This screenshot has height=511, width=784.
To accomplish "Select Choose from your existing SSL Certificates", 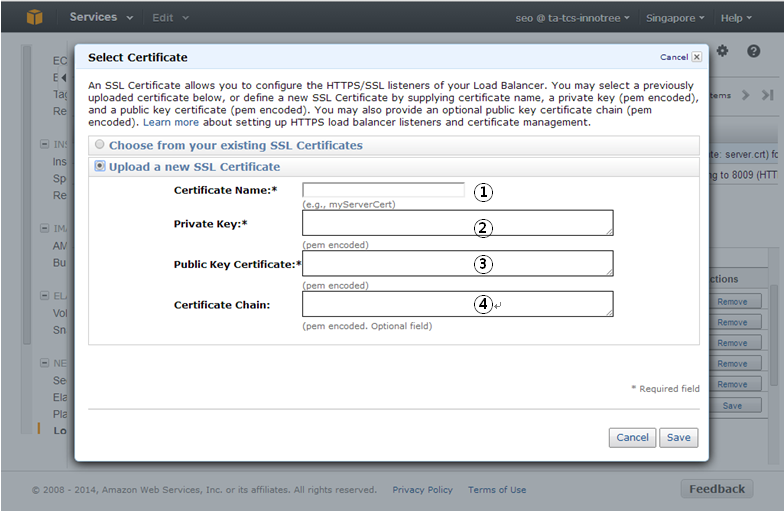I will pyautogui.click(x=100, y=144).
